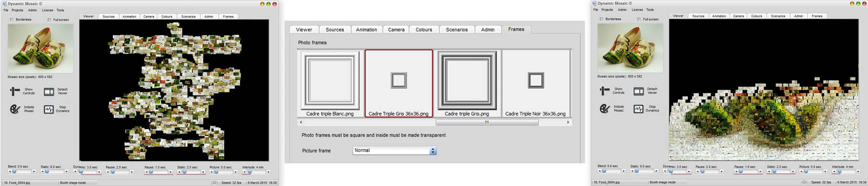
Task: Select the Cadre Triple Gris 36x36.png frame
Action: pos(399,83)
